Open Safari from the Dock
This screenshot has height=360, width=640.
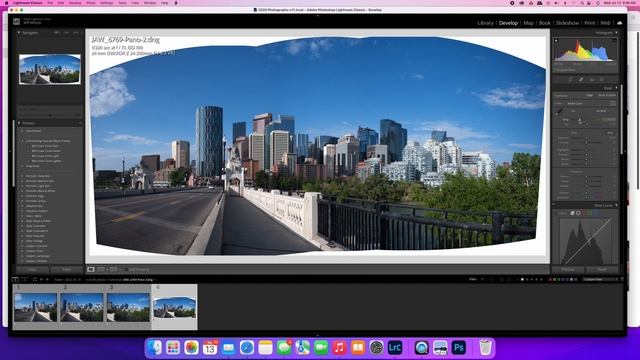(247, 347)
